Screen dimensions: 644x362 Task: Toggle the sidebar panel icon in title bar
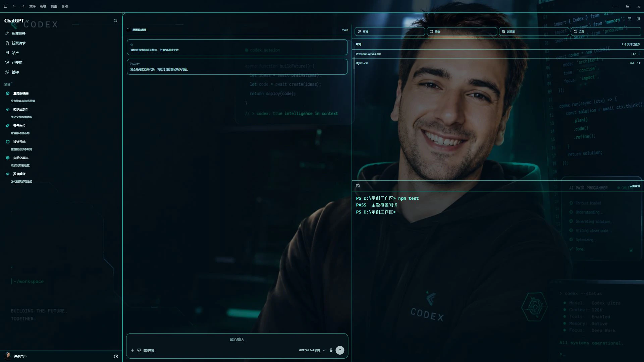pyautogui.click(x=5, y=6)
